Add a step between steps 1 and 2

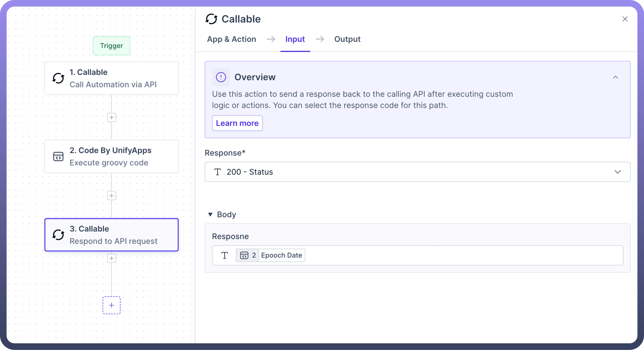[x=112, y=117]
